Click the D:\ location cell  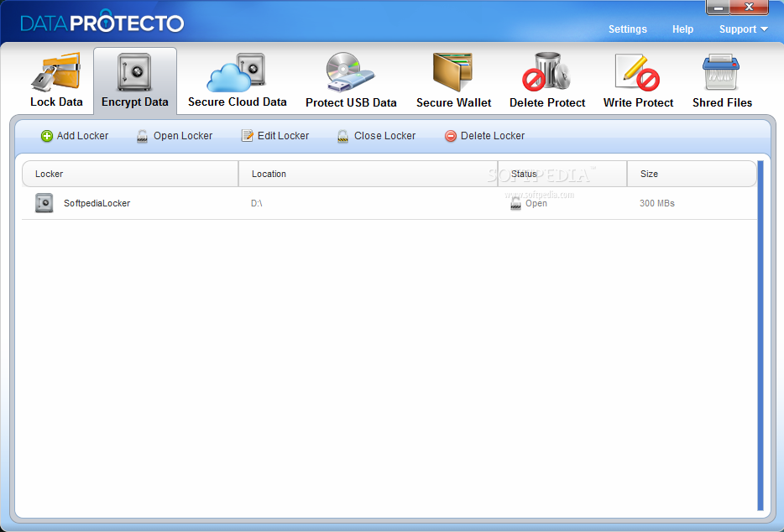(257, 204)
